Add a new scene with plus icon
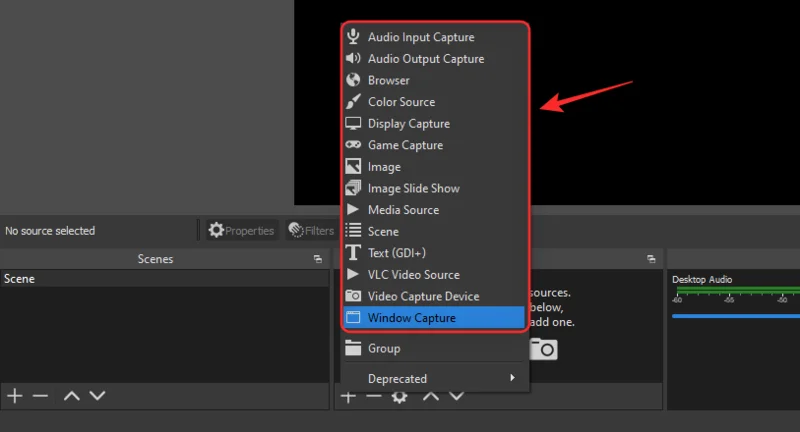Image resolution: width=800 pixels, height=432 pixels. pos(14,396)
